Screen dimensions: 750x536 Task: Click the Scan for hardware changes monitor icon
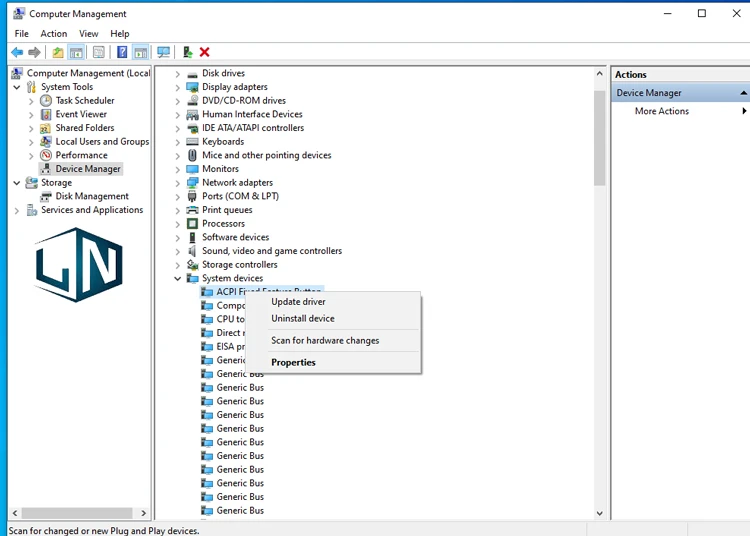tap(163, 52)
